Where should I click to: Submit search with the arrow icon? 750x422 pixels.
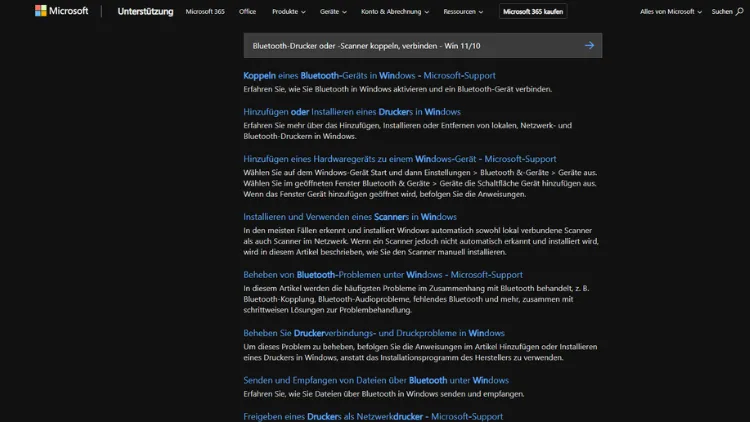[589, 45]
